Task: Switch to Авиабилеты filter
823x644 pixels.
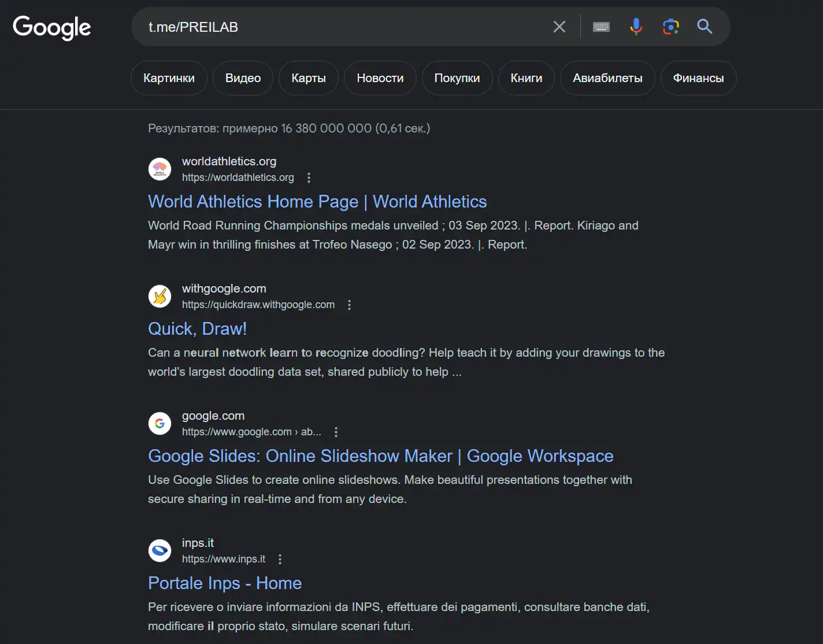Action: coord(607,78)
